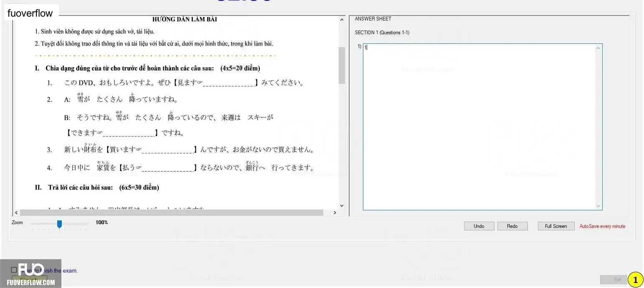Click question 3 sentence with 買います

coord(189,149)
